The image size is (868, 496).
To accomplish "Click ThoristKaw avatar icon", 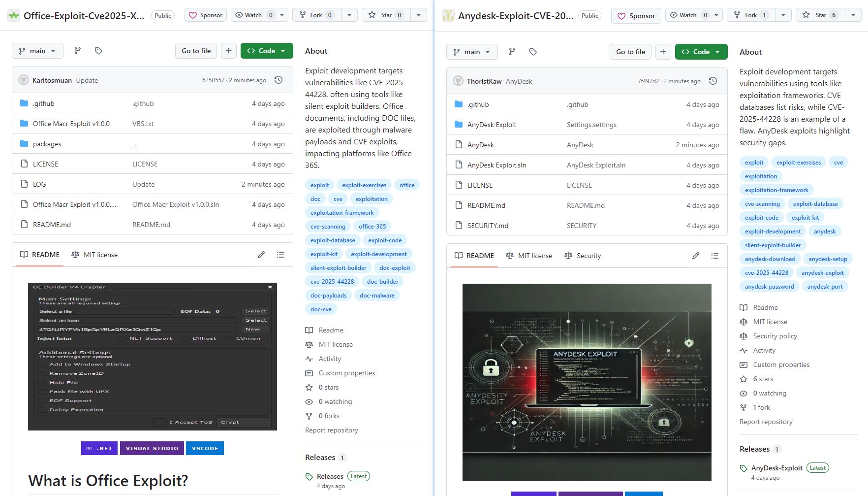I will (x=458, y=81).
